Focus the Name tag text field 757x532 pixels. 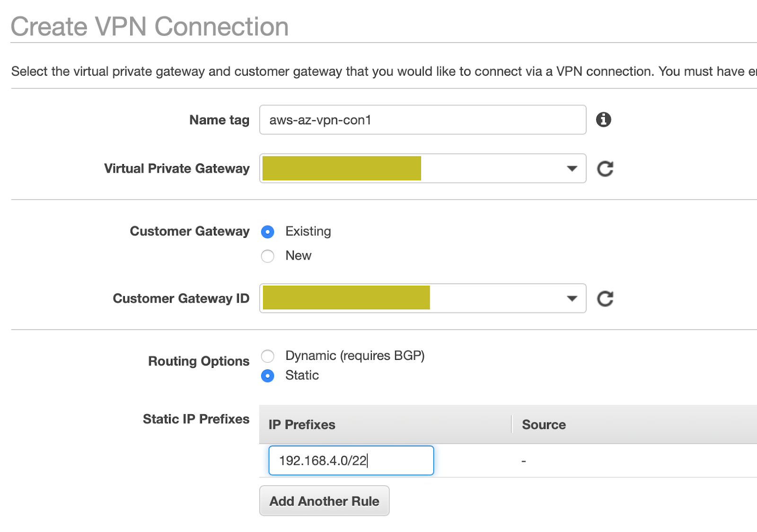(x=422, y=120)
